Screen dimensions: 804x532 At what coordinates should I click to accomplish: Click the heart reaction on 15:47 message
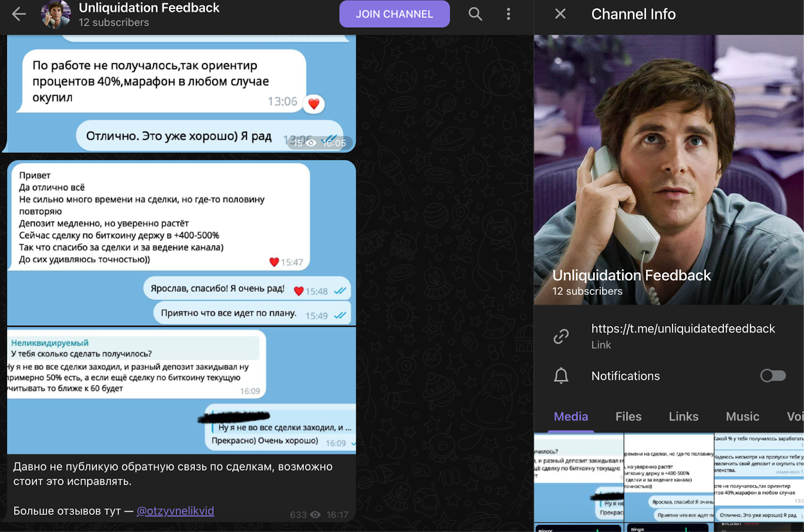click(274, 262)
